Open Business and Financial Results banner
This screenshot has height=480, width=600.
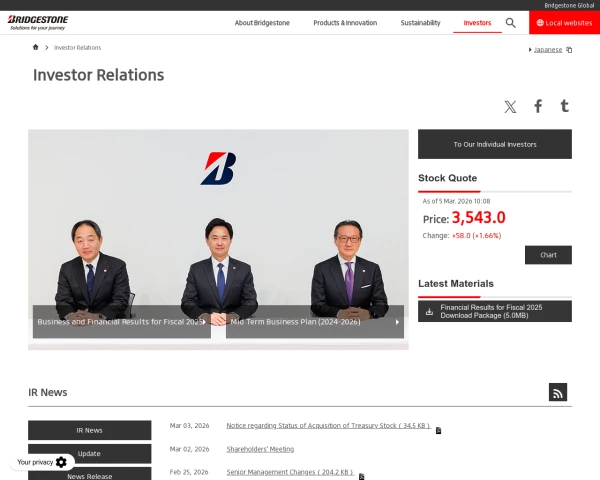click(121, 322)
